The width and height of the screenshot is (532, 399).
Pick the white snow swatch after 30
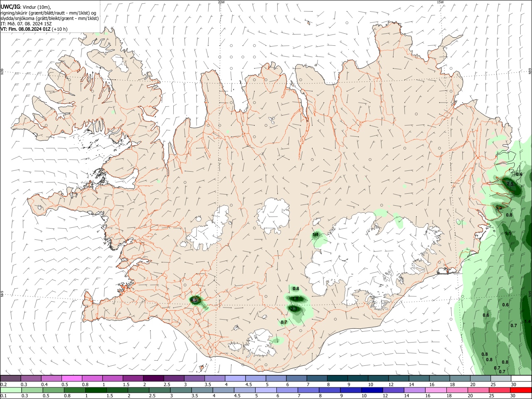pos(521,378)
